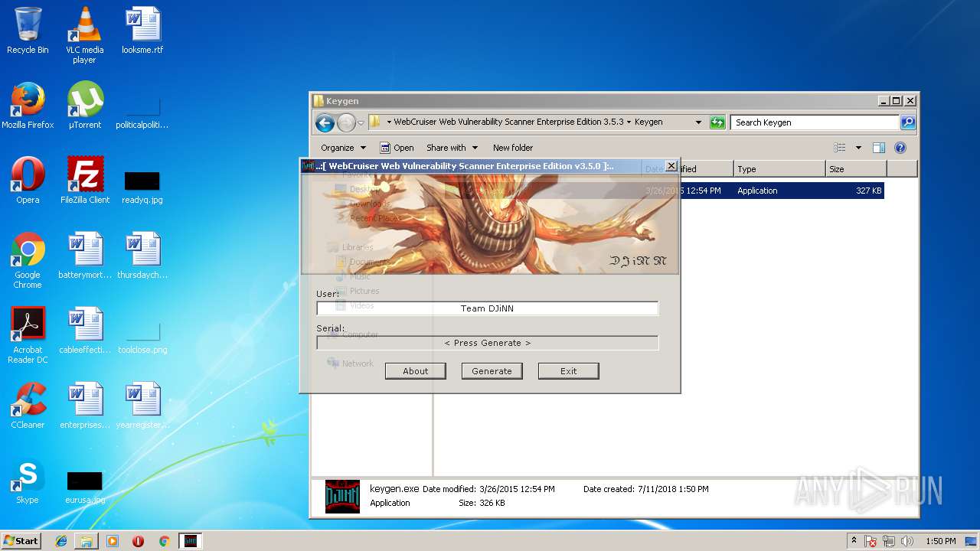Image resolution: width=980 pixels, height=551 pixels.
Task: Open change view options dropdown arrow
Action: click(858, 148)
